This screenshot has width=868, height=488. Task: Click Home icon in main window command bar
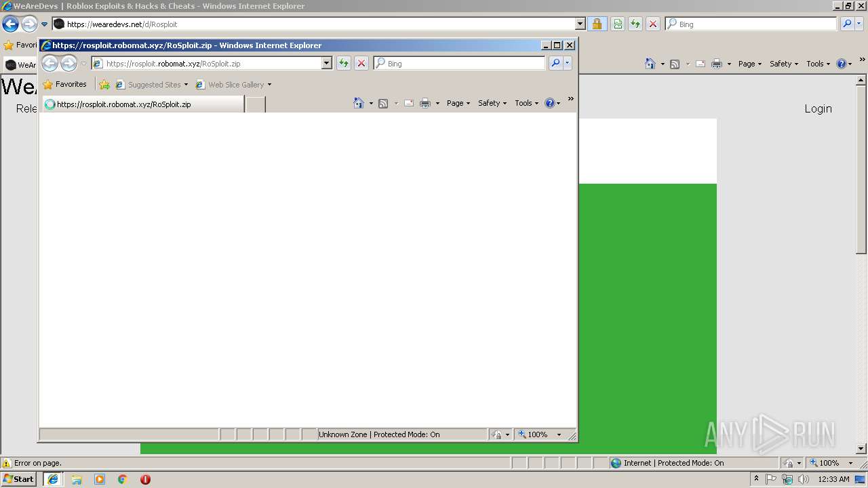pyautogui.click(x=650, y=64)
